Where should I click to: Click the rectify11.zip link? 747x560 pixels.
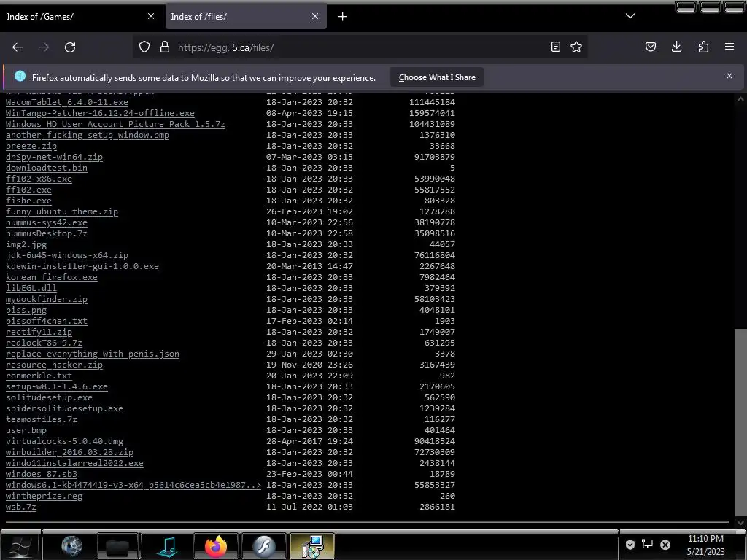click(39, 332)
